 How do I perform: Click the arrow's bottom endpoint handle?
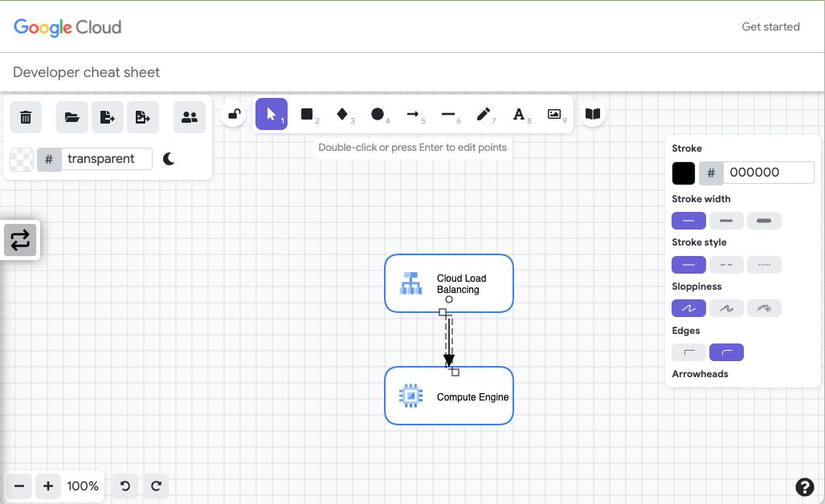[x=455, y=372]
